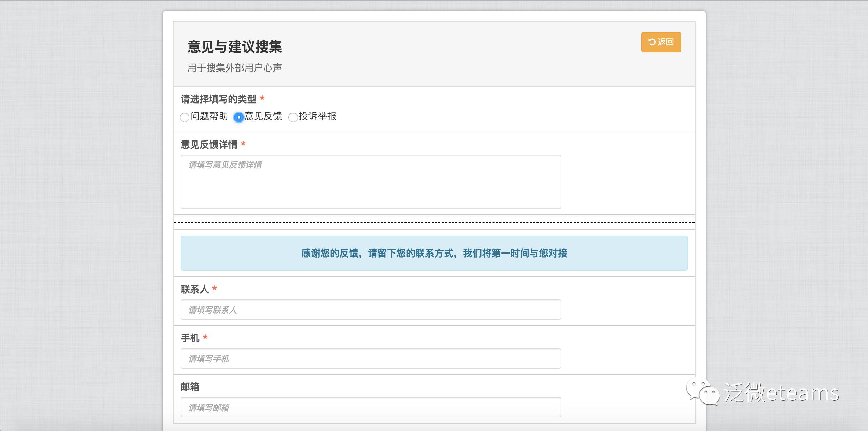Click the 手机 field label
The width and height of the screenshot is (868, 431).
click(x=190, y=338)
